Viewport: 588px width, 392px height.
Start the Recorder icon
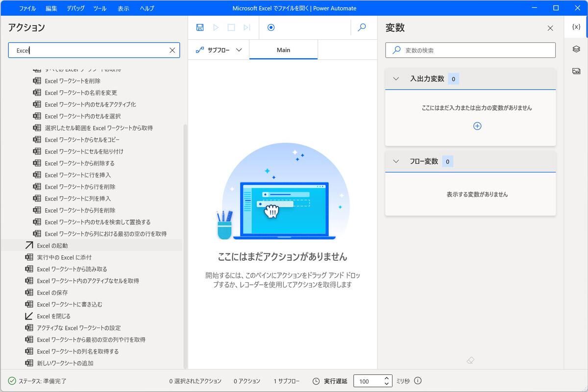(271, 27)
